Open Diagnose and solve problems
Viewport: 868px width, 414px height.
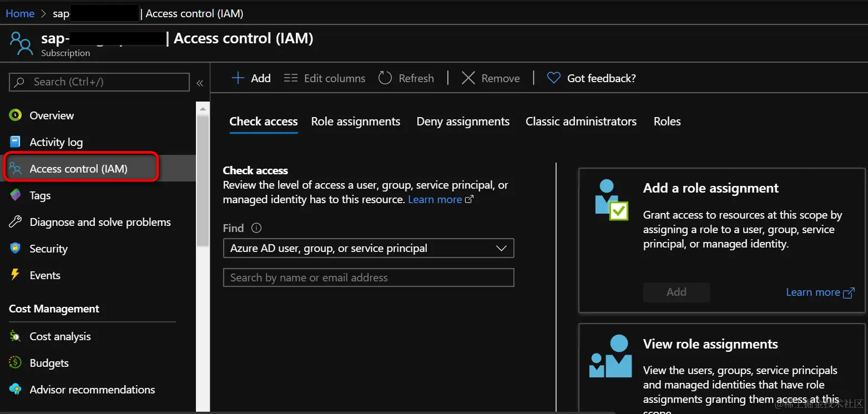[100, 222]
